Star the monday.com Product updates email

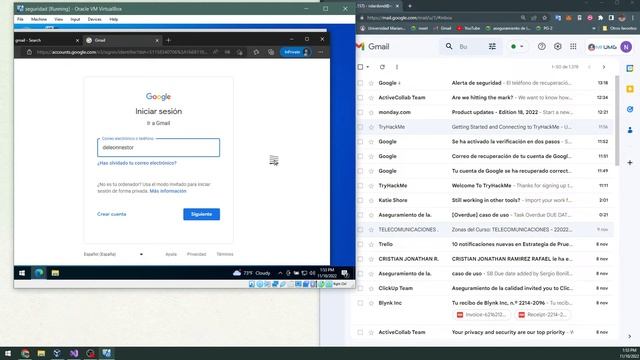[x=371, y=112]
